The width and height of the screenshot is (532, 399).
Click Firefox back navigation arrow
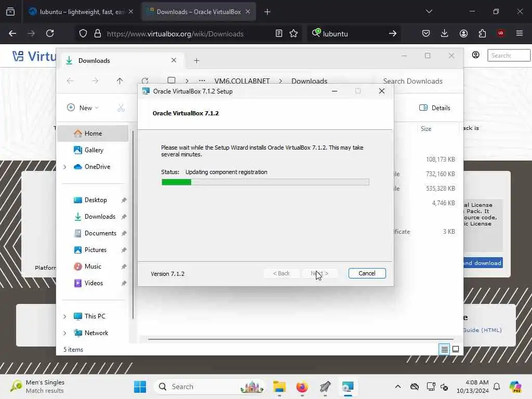12,33
